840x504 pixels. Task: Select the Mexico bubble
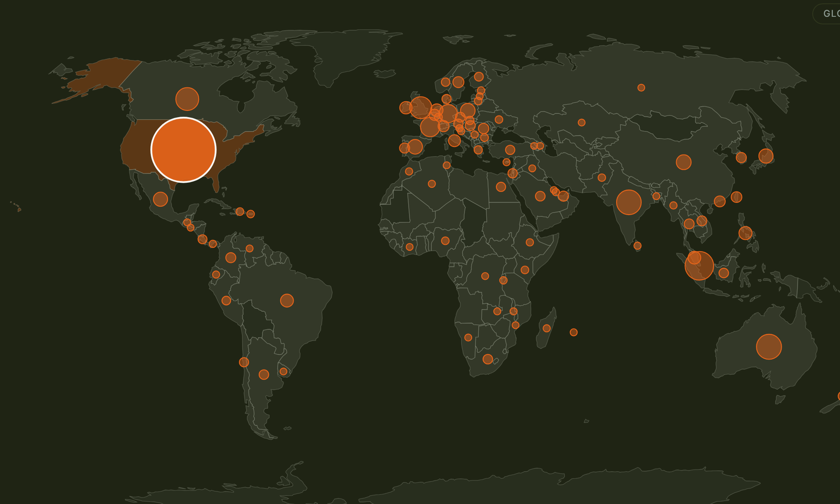click(160, 199)
